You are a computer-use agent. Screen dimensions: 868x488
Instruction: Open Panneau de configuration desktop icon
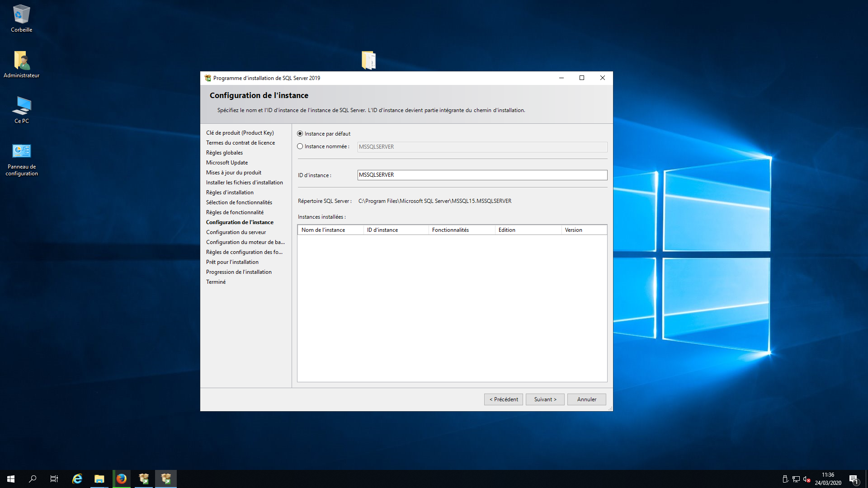(21, 160)
